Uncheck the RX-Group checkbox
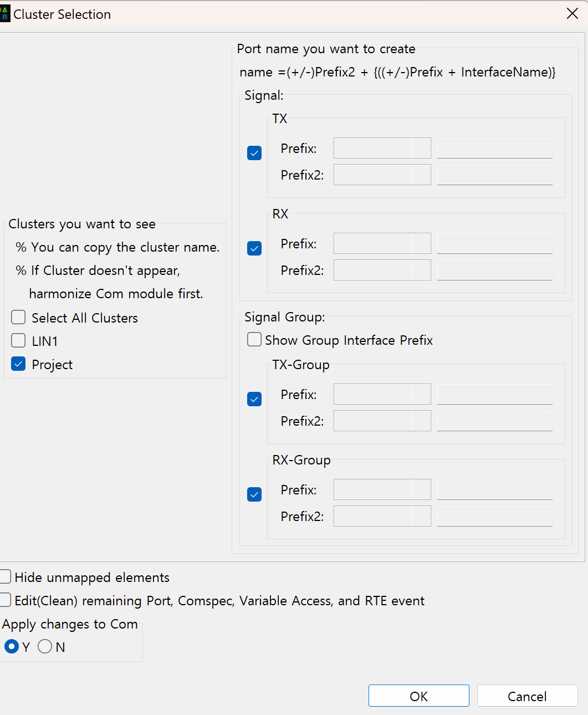This screenshot has width=588, height=715. (x=254, y=494)
